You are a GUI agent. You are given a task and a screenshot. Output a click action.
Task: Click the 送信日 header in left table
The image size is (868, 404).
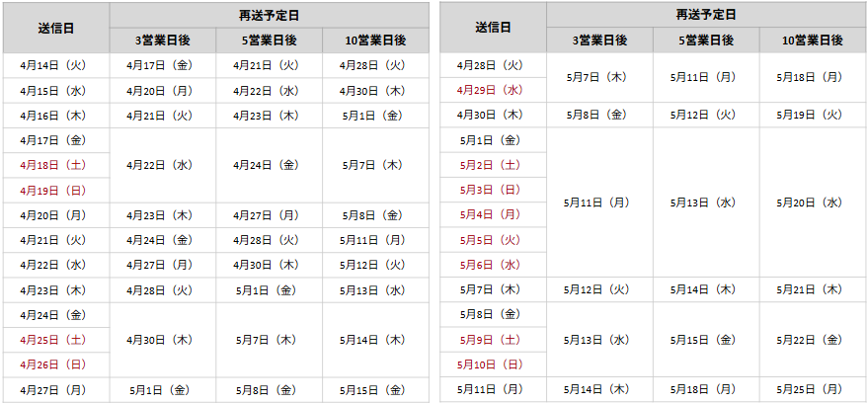click(x=55, y=28)
